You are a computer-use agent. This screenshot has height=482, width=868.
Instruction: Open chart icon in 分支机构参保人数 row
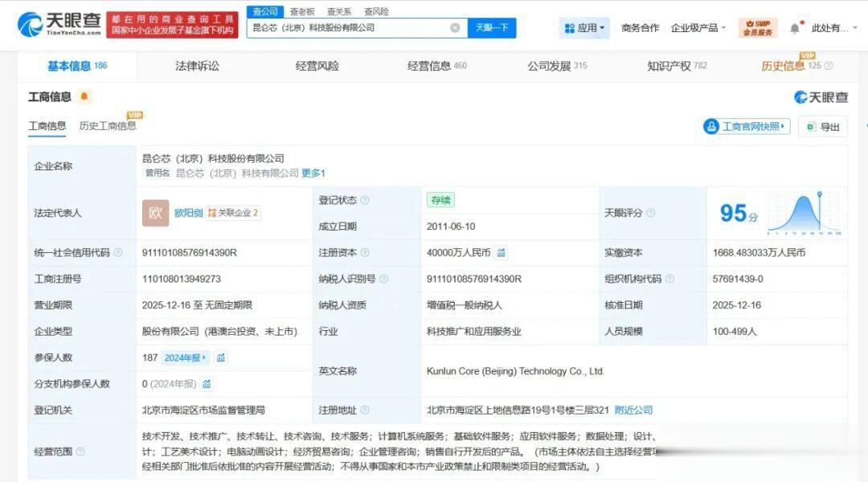tap(207, 384)
